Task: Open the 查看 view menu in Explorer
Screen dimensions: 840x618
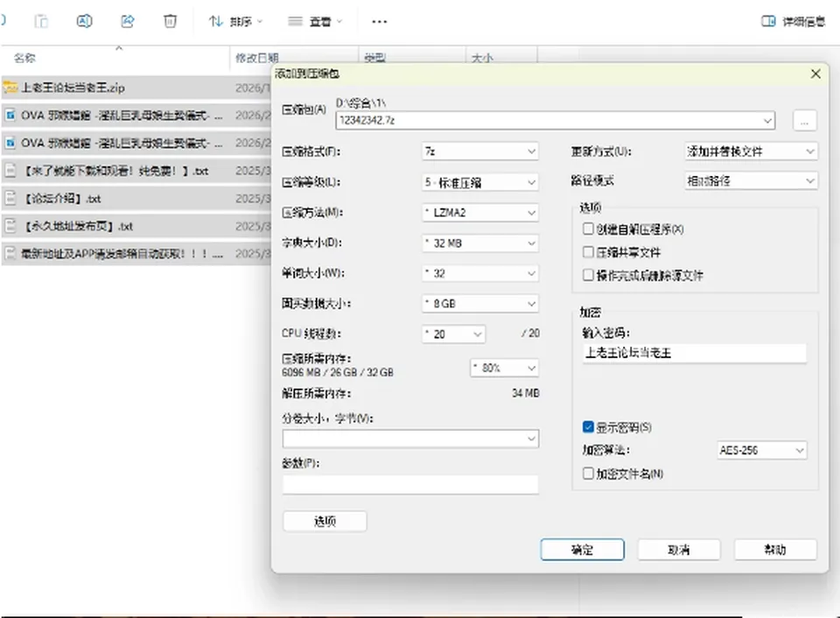Action: coord(315,21)
